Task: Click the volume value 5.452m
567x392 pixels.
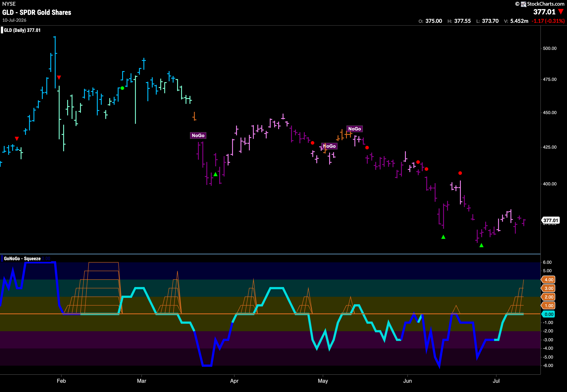Action: click(519, 21)
